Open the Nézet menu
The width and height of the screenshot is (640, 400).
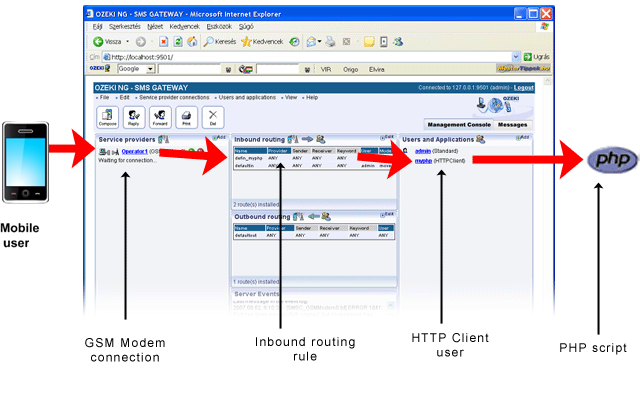click(155, 27)
